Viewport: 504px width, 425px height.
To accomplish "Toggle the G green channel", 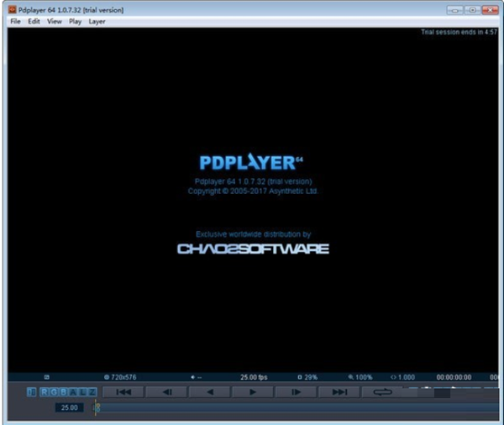I will click(x=53, y=391).
